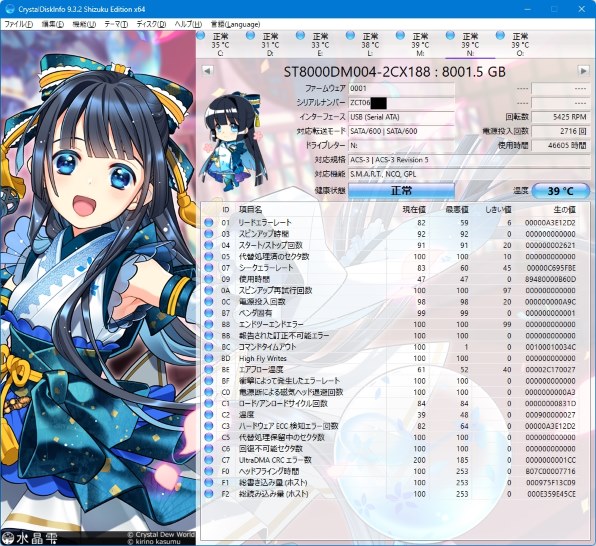596x546 pixels.
Task: Open the テーマ(T) menu
Action: (116, 24)
